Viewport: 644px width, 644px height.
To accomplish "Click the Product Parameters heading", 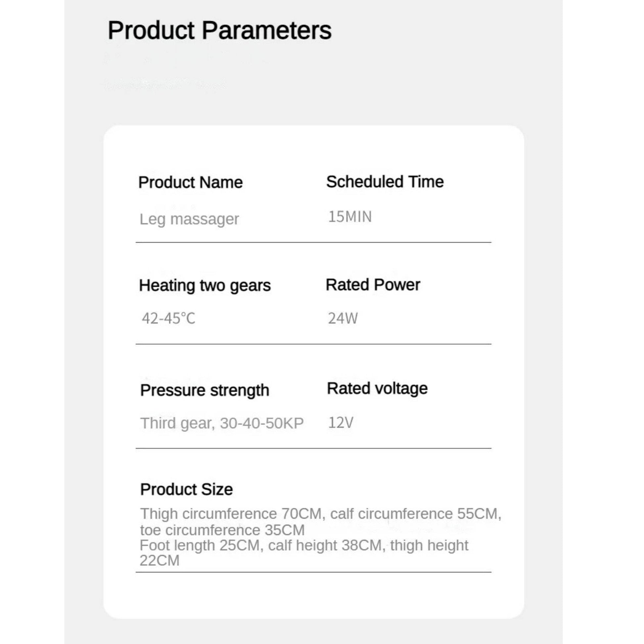I will pos(220,31).
